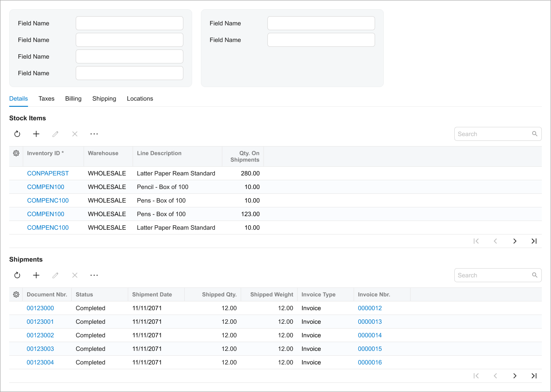Image resolution: width=551 pixels, height=392 pixels.
Task: Switch to the Taxes tab
Action: 46,98
